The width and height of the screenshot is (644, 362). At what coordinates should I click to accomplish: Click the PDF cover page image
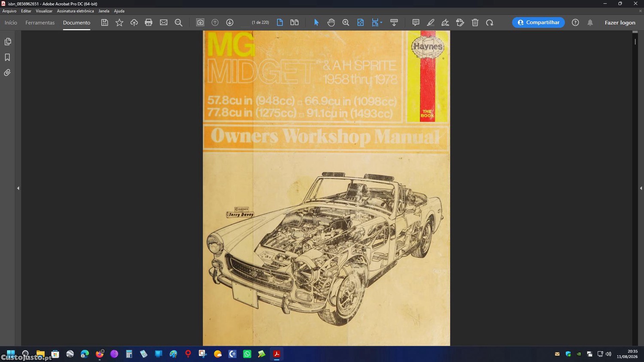[x=326, y=188]
